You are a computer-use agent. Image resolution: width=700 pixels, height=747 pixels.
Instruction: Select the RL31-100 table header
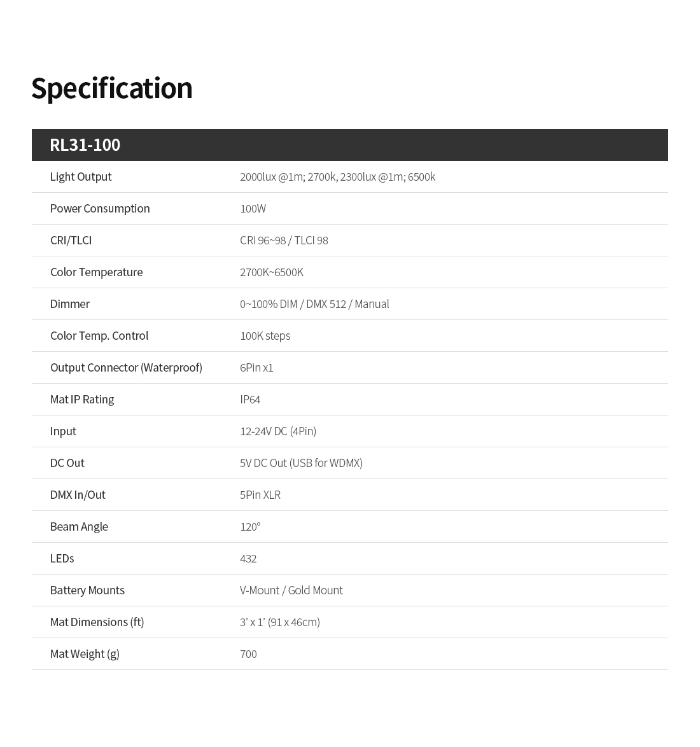350,145
